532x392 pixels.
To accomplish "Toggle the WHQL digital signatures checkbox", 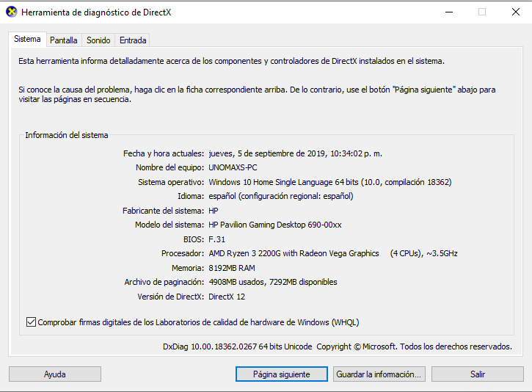I will 31,322.
